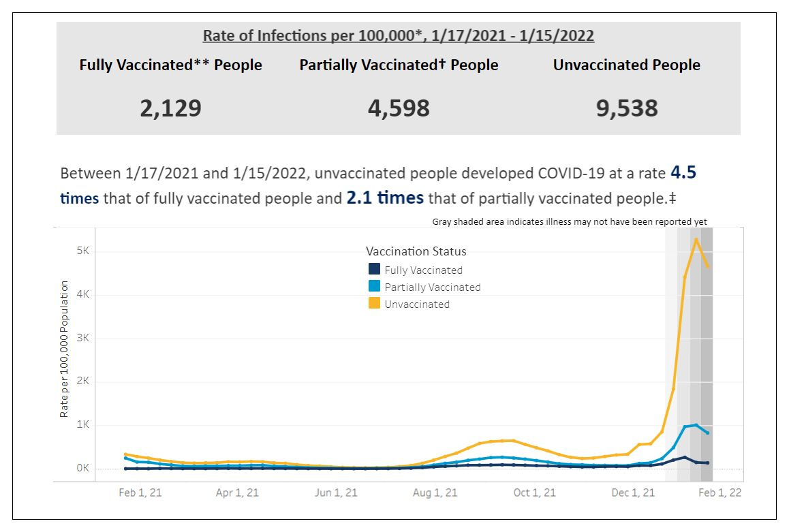789x532 pixels.
Task: Click the 'Fully Vaccinated** People' header
Action: tap(170, 65)
